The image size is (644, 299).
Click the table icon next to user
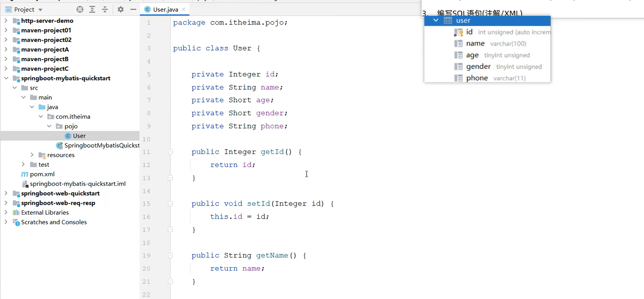tap(448, 20)
